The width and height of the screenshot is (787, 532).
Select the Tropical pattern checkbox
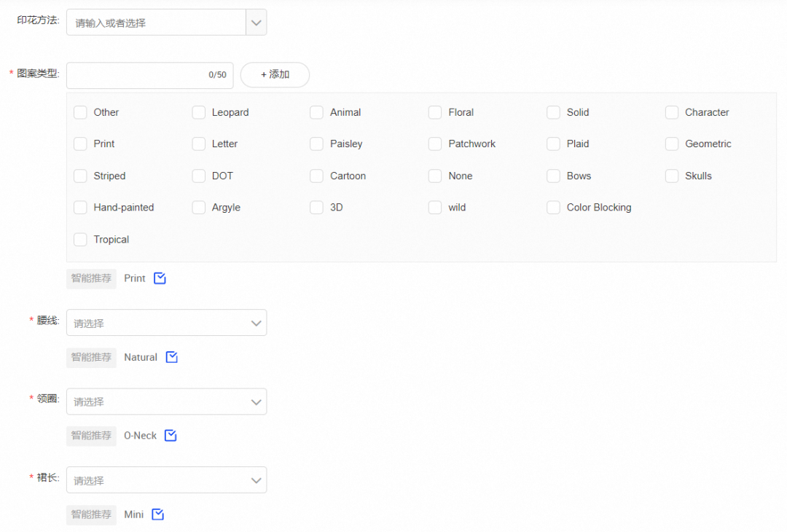point(80,240)
